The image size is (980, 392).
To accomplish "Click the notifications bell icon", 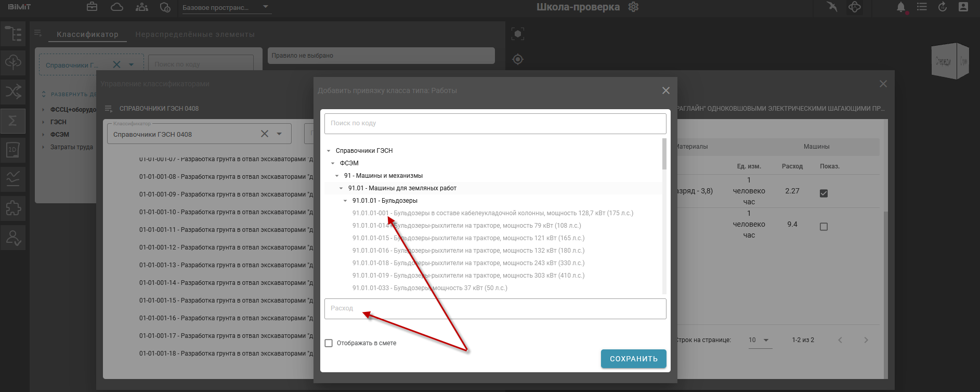I will [901, 7].
